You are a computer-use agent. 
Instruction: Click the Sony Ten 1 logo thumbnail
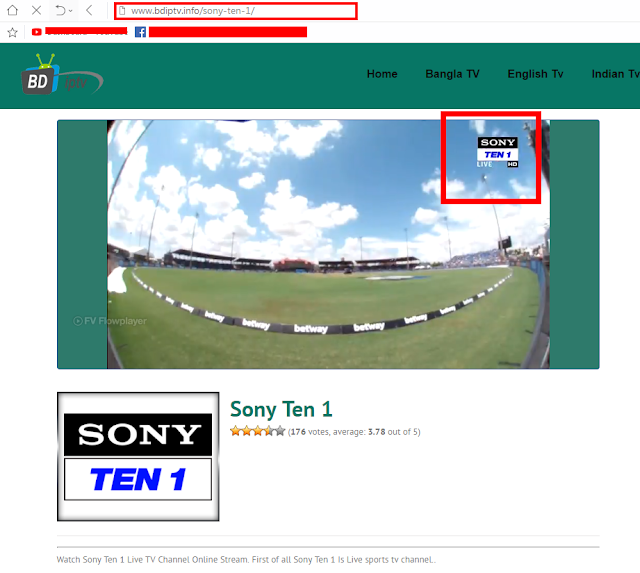pyautogui.click(x=138, y=456)
